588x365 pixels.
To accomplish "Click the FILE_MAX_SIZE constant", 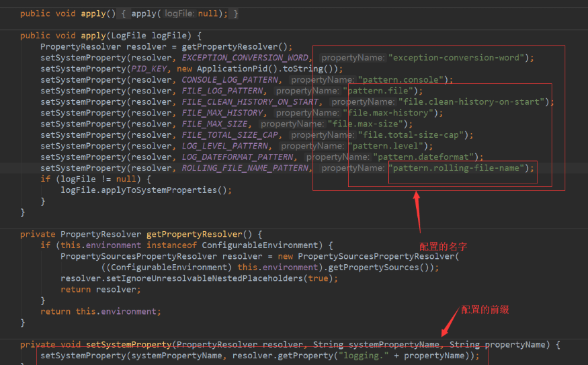I will (215, 124).
